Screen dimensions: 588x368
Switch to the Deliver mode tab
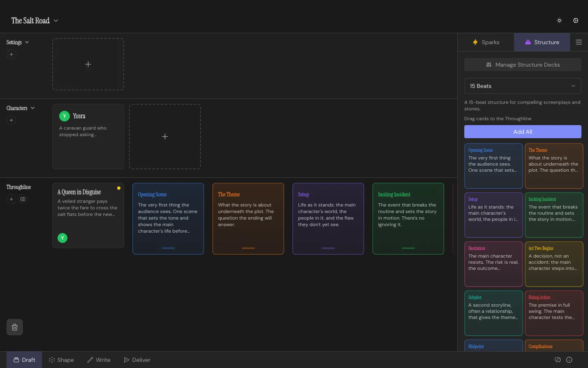(x=137, y=360)
